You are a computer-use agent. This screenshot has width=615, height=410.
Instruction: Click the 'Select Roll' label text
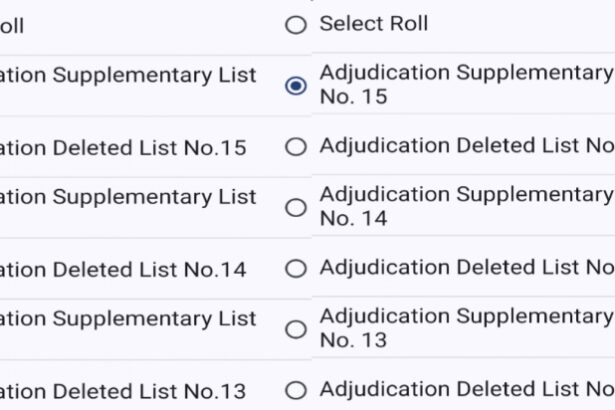point(373,25)
